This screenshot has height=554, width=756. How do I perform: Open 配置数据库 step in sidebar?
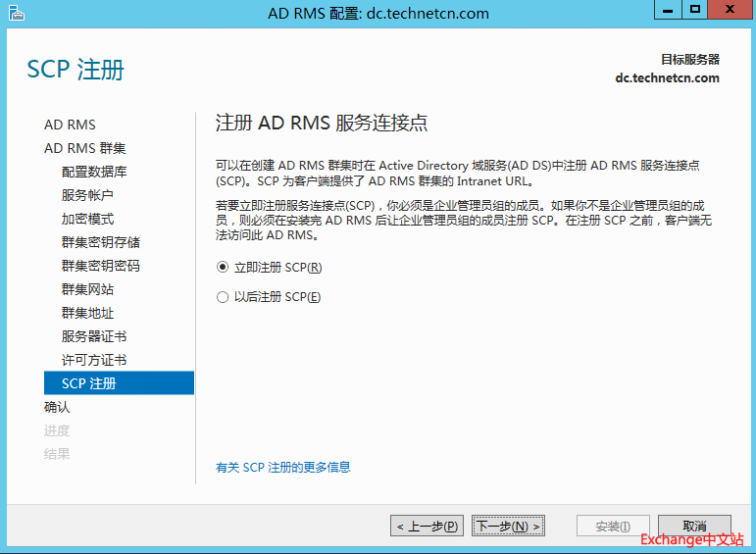coord(94,172)
